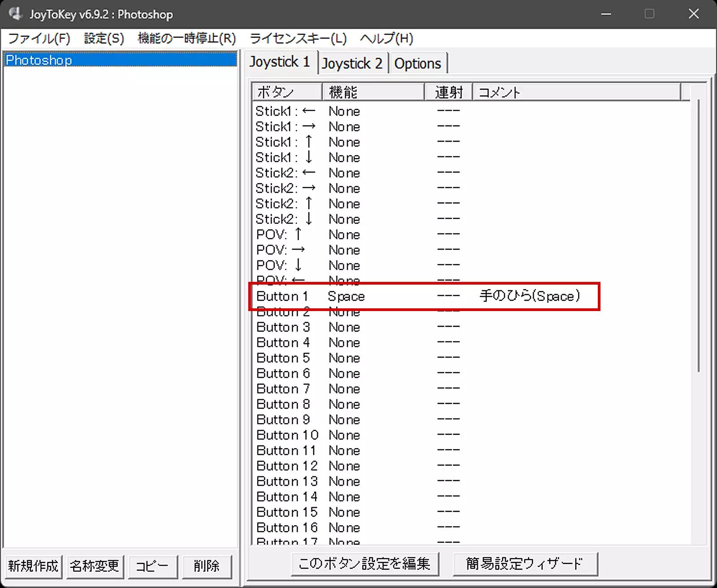The height and width of the screenshot is (588, 717).
Task: Open the ヘルプ(H) menu
Action: (387, 39)
